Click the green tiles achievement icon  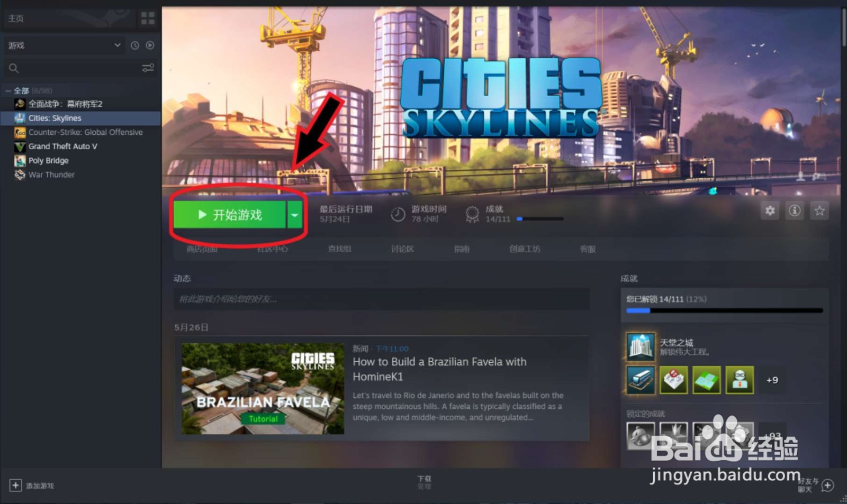click(x=706, y=380)
